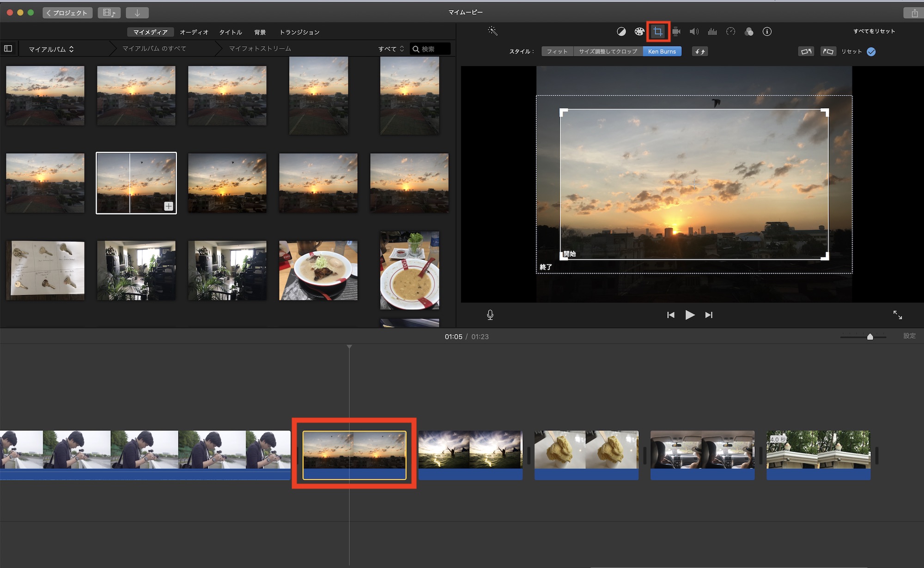
Task: Open the color correction palette tool
Action: (x=639, y=31)
